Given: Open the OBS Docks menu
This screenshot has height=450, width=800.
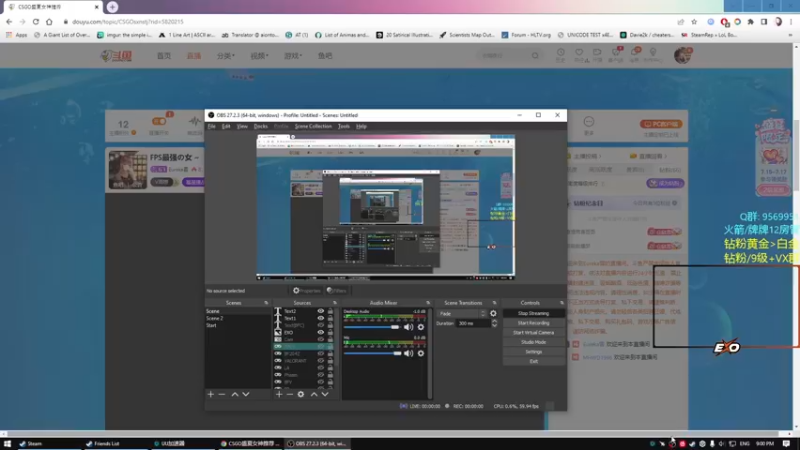Looking at the screenshot, I should 261,126.
